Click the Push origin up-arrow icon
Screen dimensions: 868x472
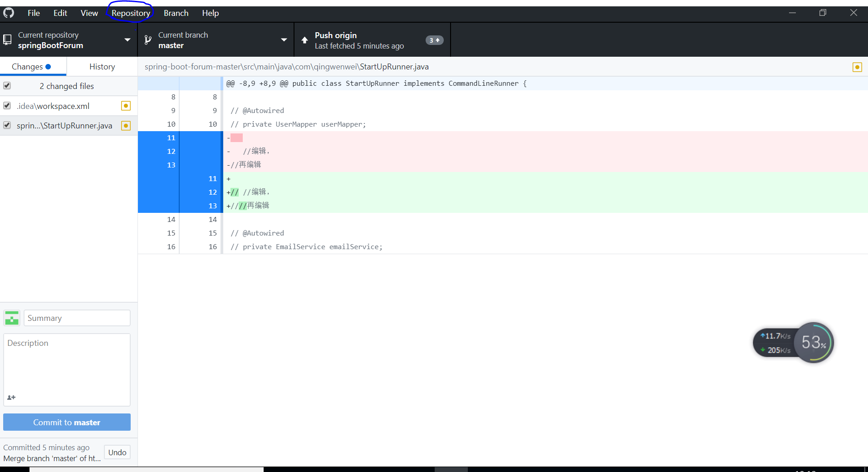pos(304,40)
